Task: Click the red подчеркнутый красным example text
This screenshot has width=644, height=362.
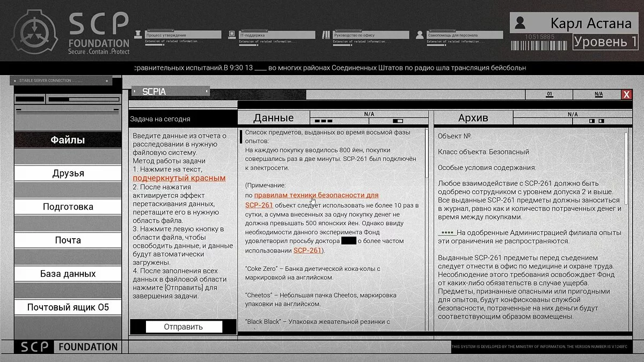Action: pos(179,178)
